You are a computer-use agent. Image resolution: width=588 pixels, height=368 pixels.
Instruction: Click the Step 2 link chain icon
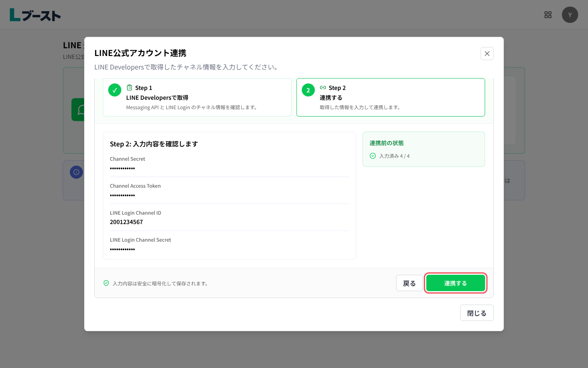323,88
